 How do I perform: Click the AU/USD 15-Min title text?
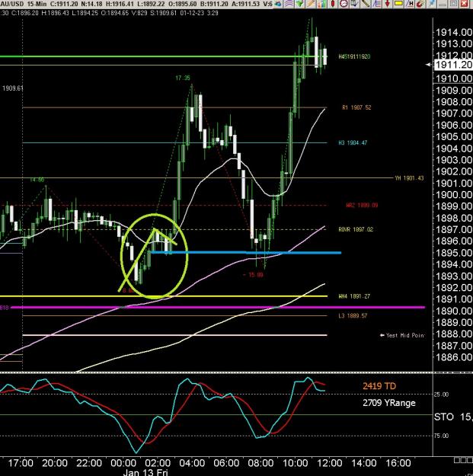tap(24, 4)
